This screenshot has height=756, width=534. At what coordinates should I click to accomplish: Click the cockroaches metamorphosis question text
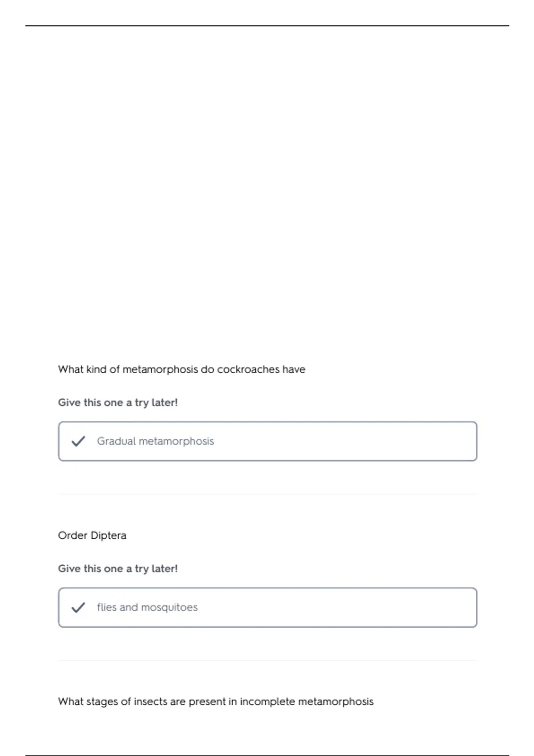tap(182, 370)
